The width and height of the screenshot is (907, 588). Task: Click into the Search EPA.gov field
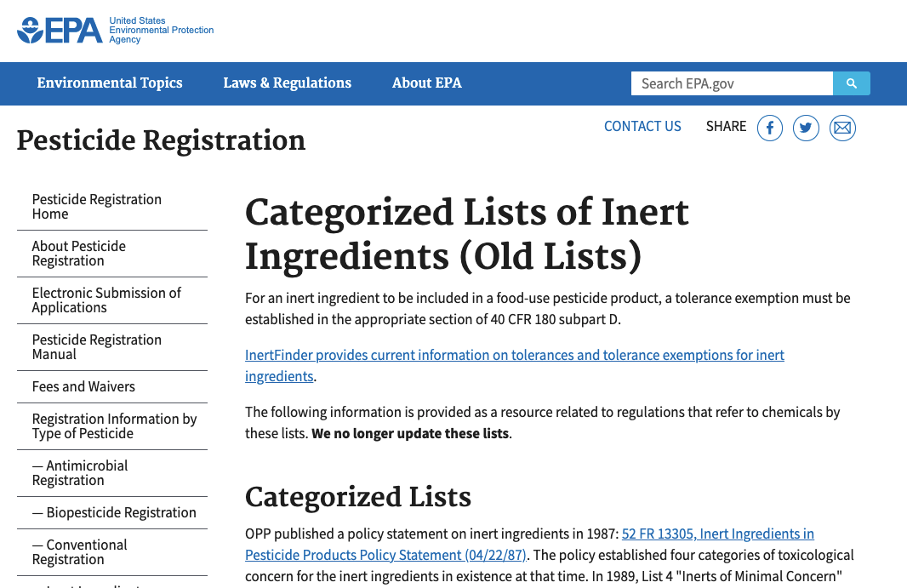(x=732, y=83)
